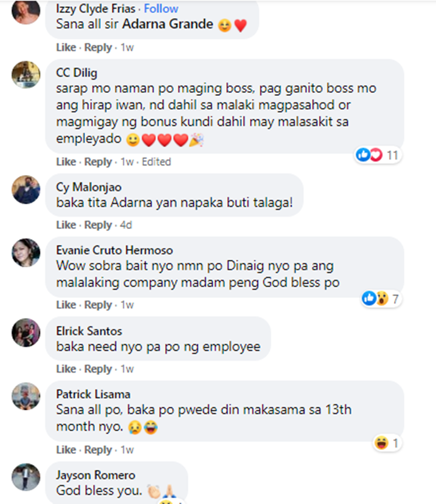Like Patrick Lisama's comment
436x504 pixels.
pos(66,450)
